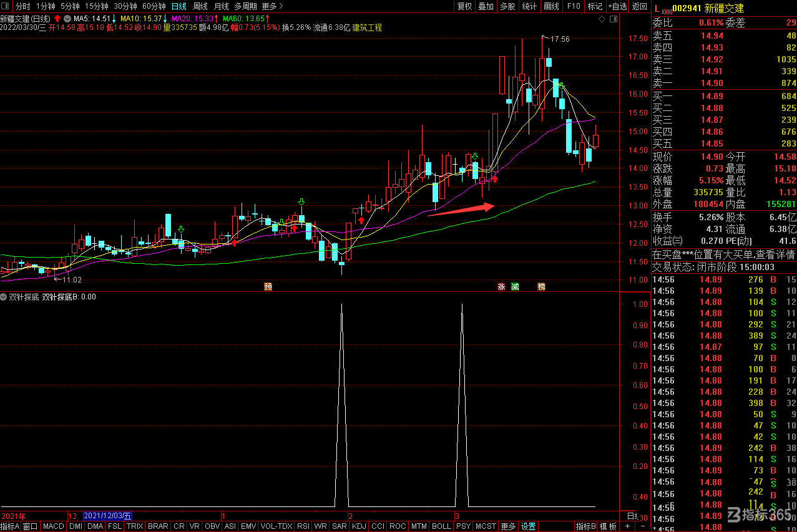Switch indicator to MCST
The height and width of the screenshot is (532, 797).
pos(486,526)
